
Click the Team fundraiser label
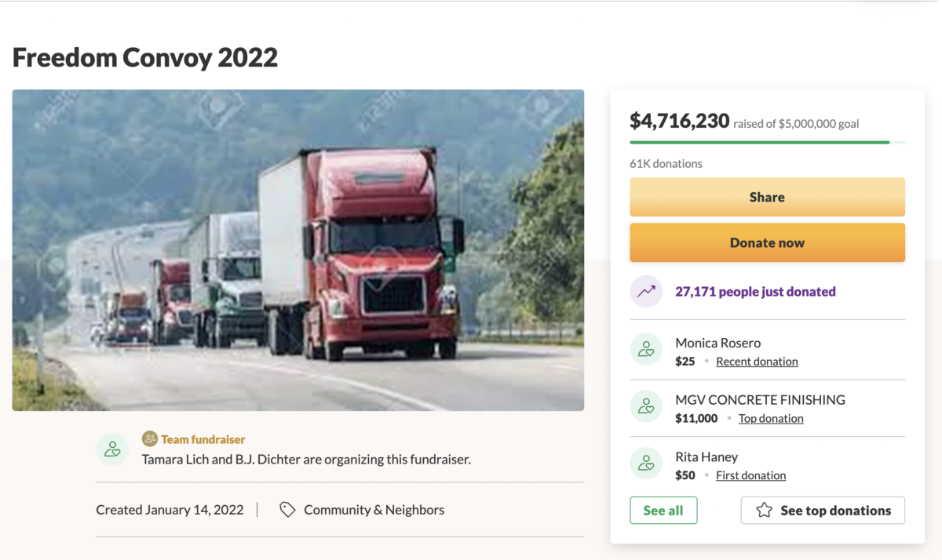click(203, 439)
